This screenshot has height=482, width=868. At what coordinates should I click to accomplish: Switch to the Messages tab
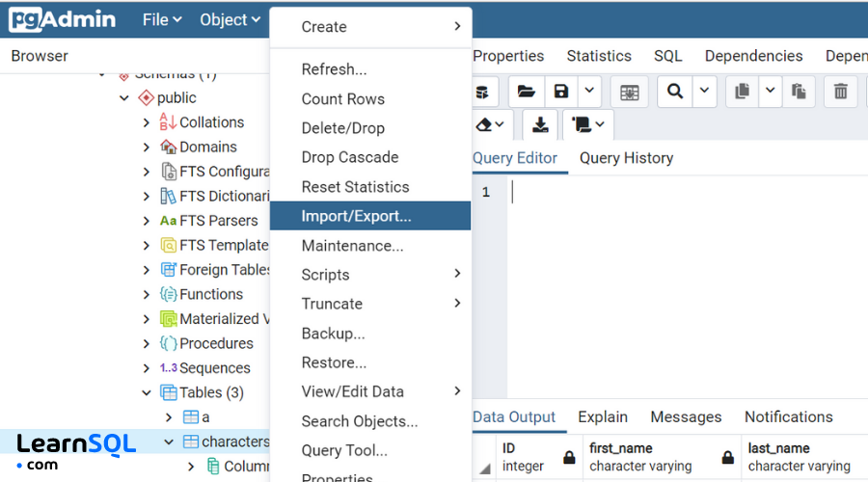pyautogui.click(x=686, y=416)
